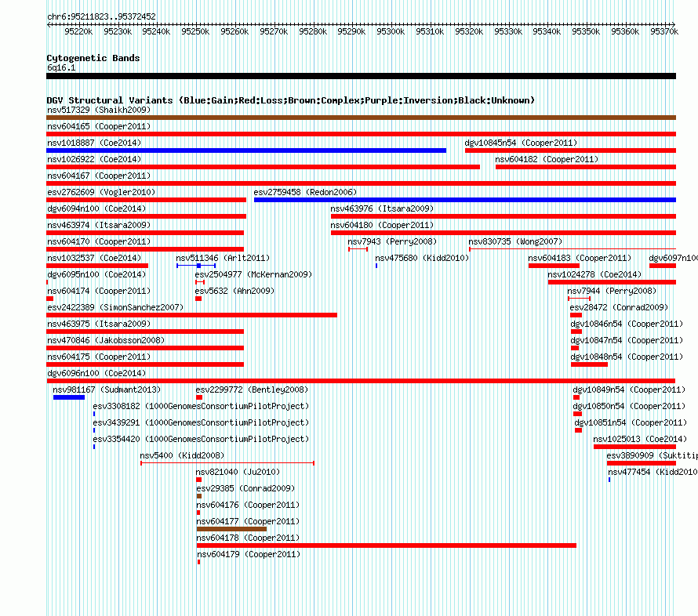This screenshot has height=616, width=698.
Task: Click dgv10848n54 (Cooper2011) label
Action: (627, 357)
